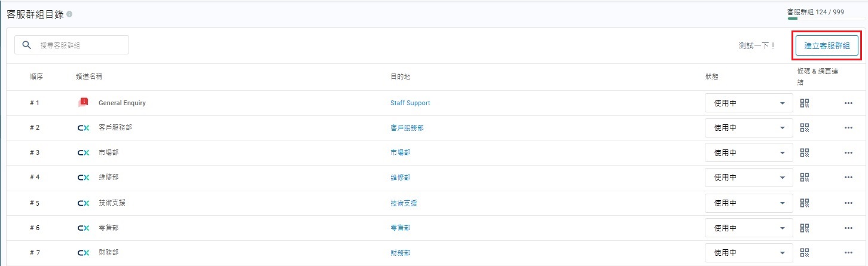Click the 建立客服群組 button
Screen dimensions: 868x266
click(x=827, y=45)
